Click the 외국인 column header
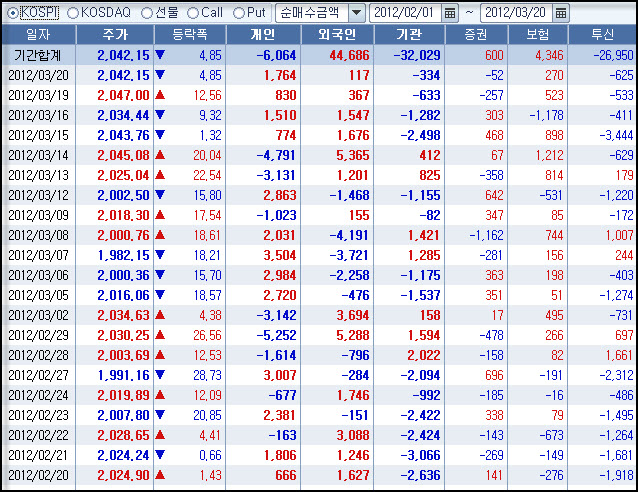The width and height of the screenshot is (638, 492). click(337, 34)
